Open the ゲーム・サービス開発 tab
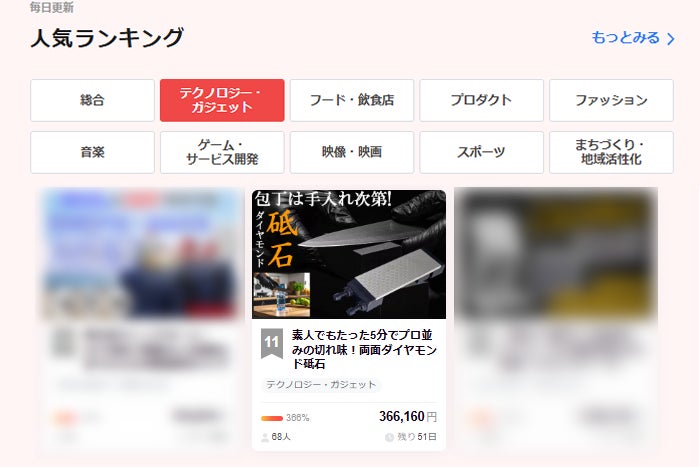 [222, 152]
